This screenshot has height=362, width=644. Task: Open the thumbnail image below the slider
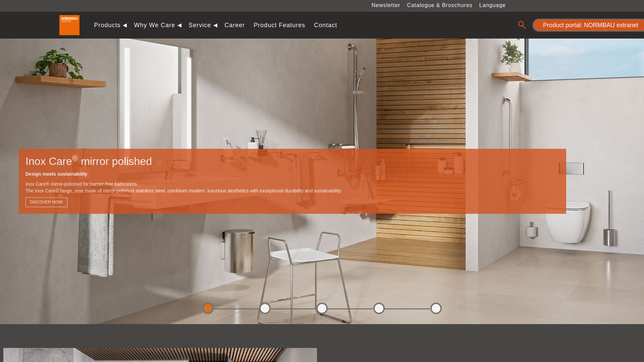pos(160,355)
